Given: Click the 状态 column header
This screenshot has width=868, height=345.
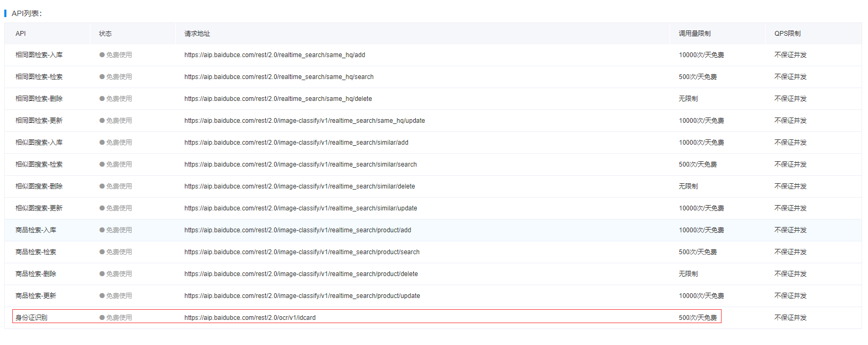Looking at the screenshot, I should (x=105, y=34).
